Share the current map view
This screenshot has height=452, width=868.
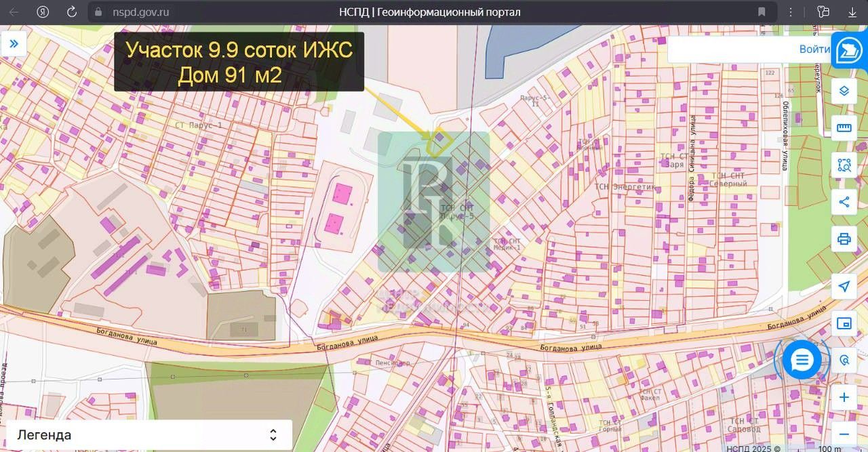point(844,202)
